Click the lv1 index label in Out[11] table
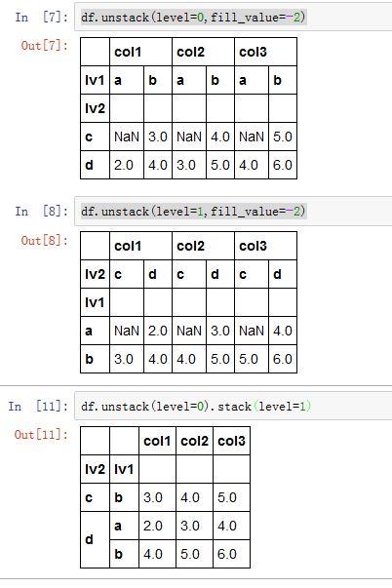The height and width of the screenshot is (588, 392). [x=124, y=469]
